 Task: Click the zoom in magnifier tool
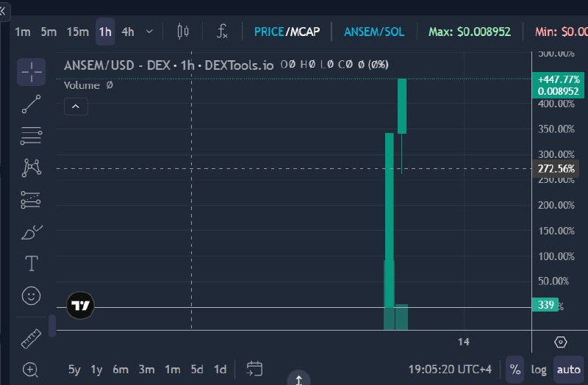point(31,370)
